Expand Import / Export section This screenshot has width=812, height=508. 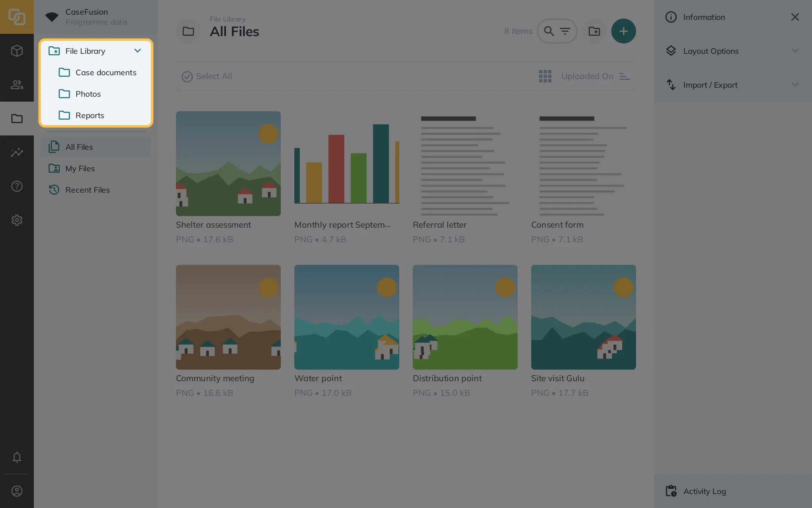tap(733, 85)
